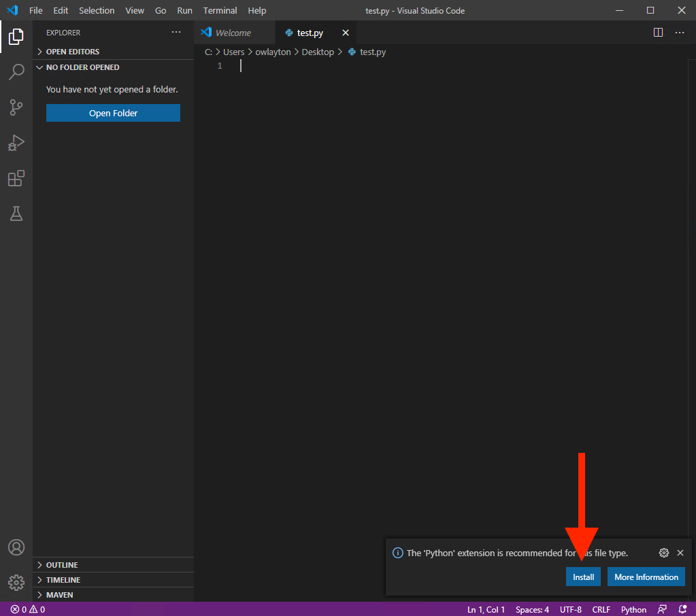
Task: Open editor More Actions ellipsis
Action: 680,33
